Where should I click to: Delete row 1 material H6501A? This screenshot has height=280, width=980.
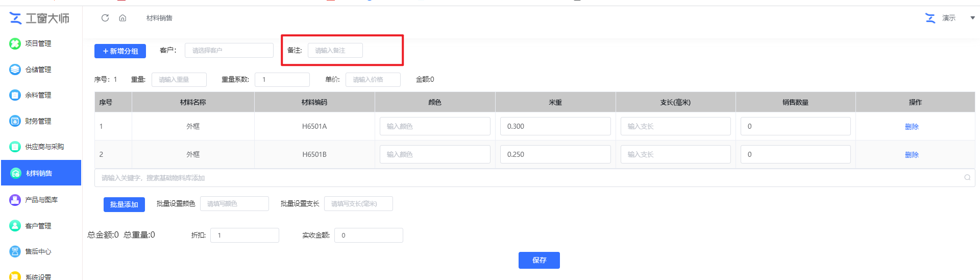click(912, 127)
